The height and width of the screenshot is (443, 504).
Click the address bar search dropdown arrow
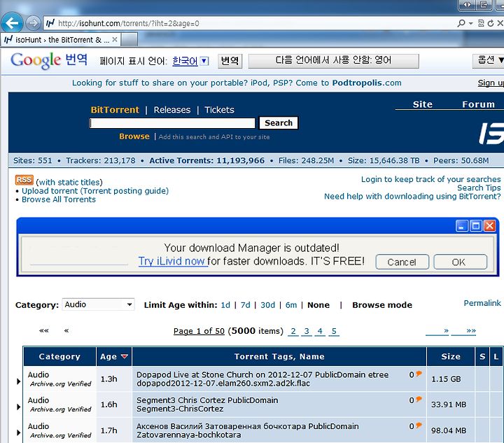tap(471, 23)
